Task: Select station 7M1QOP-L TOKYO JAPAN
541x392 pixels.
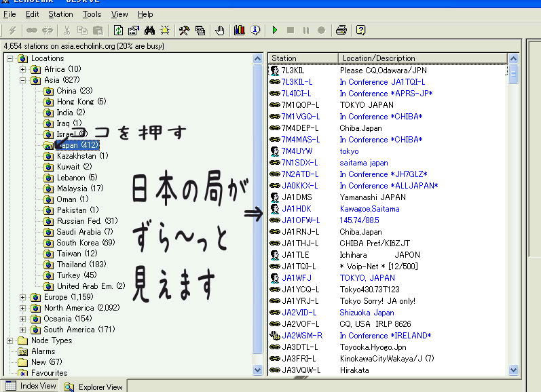Action: coord(387,105)
